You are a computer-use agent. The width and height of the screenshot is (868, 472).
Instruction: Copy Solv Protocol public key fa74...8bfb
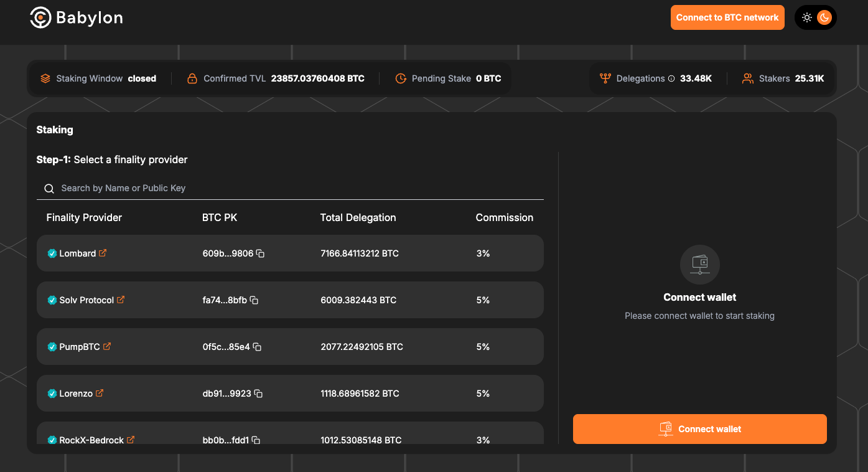(x=254, y=300)
